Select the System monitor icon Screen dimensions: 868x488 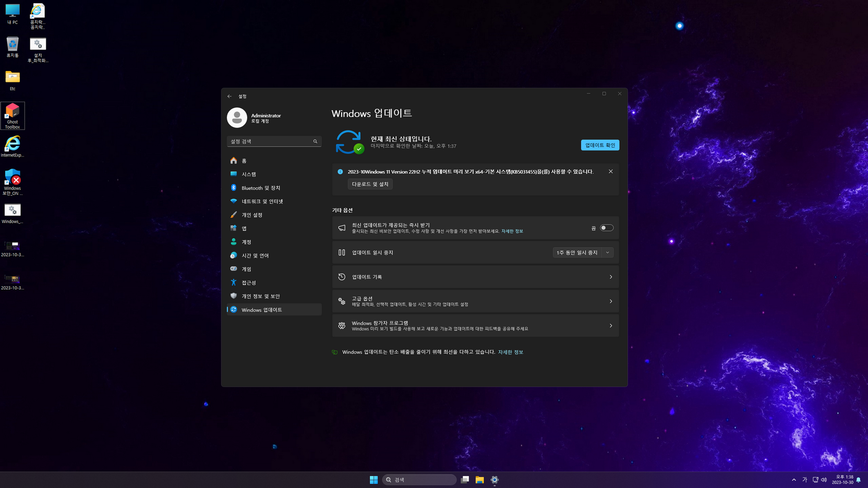234,174
